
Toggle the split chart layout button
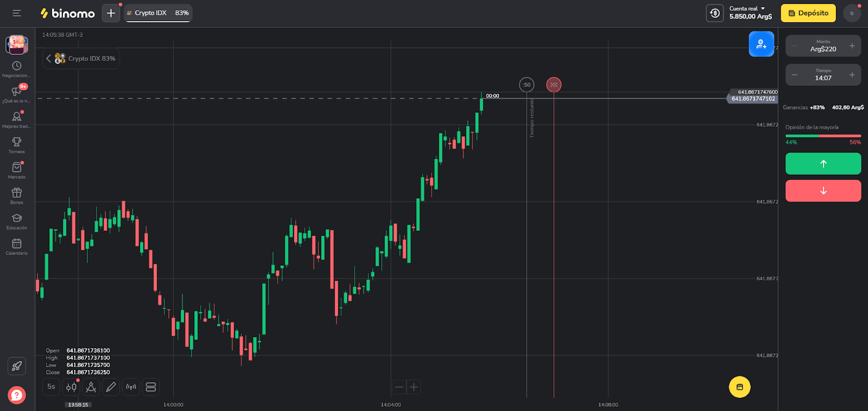151,387
